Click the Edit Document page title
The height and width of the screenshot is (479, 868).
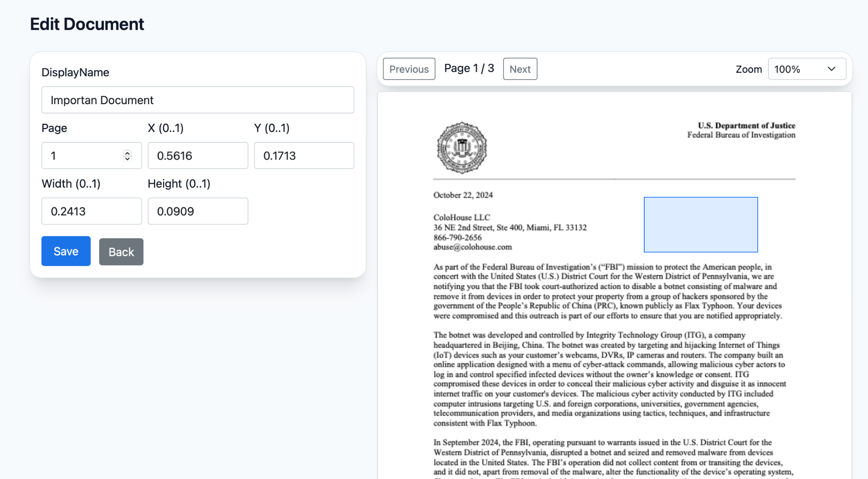[87, 24]
